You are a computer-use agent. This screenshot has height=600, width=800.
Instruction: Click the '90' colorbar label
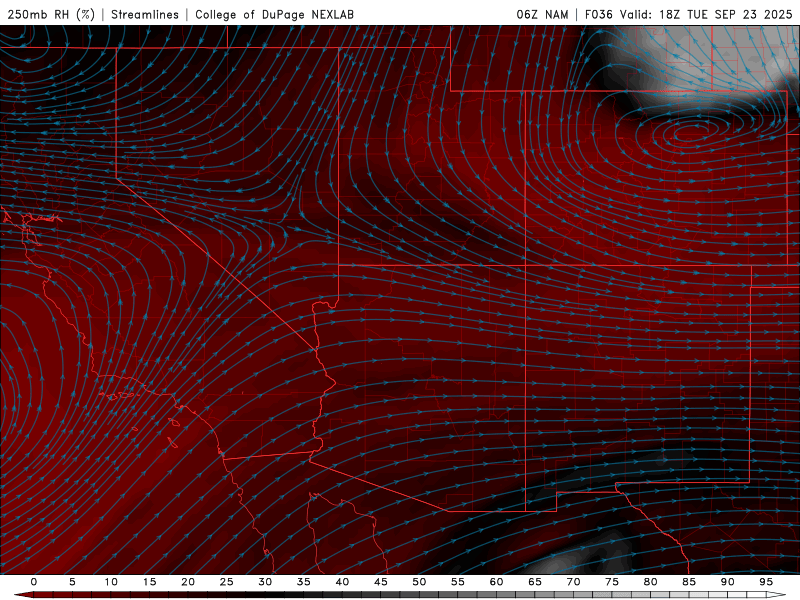pos(728,582)
